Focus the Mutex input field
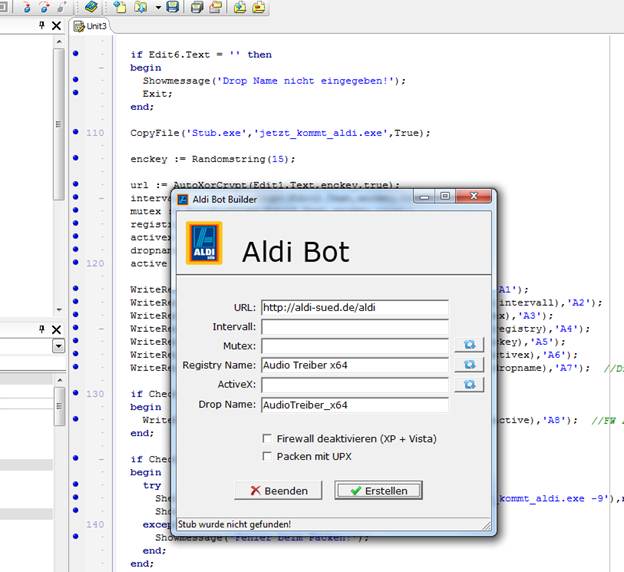Screen dimensions: 624x572 pyautogui.click(x=355, y=346)
